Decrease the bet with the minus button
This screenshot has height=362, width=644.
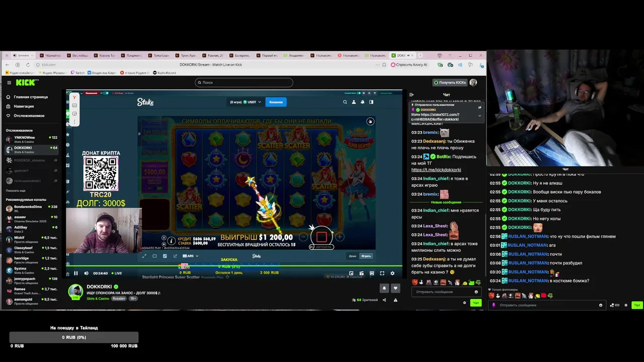303,237
